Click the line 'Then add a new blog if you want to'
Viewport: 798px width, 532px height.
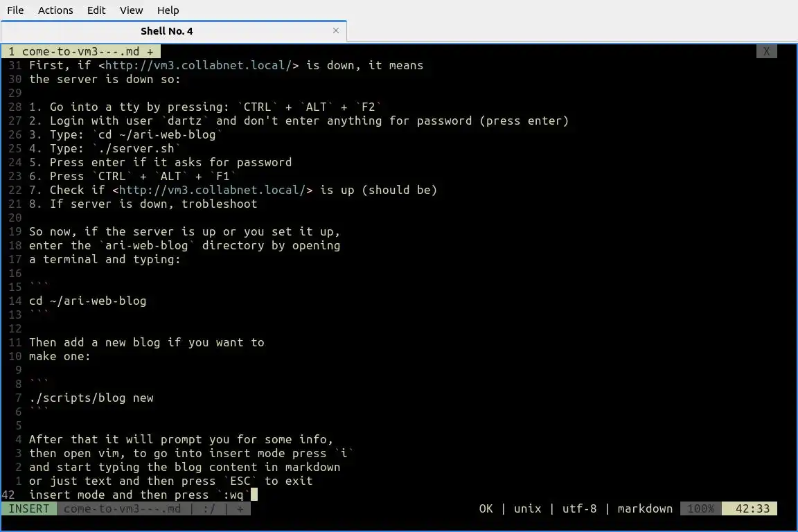147,342
